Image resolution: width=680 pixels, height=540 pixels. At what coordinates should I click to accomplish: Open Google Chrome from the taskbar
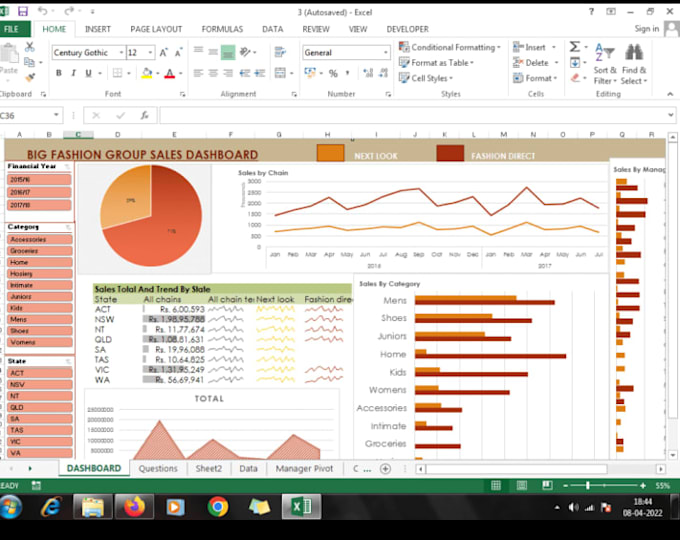point(218,506)
